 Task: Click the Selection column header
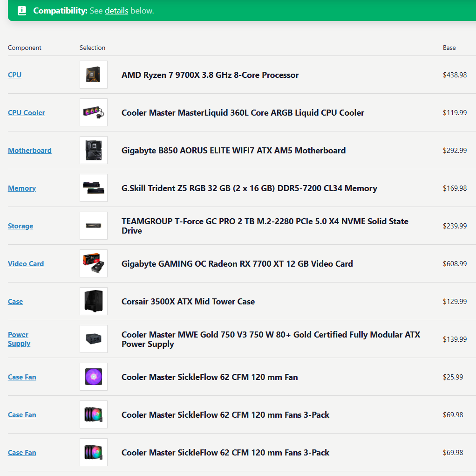[92, 48]
